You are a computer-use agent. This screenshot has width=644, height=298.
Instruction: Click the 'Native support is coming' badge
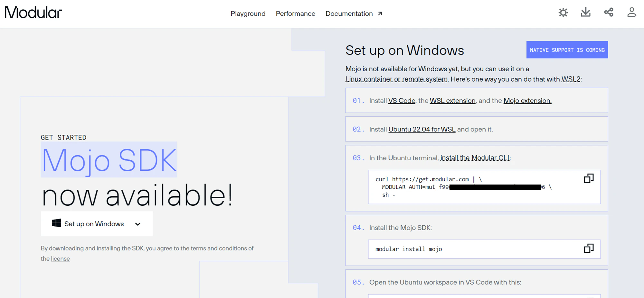point(567,50)
